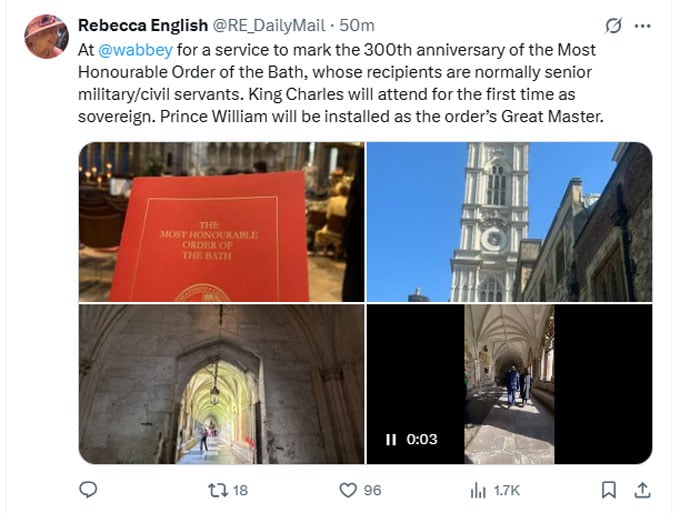Repost this tweet with retweet icon
Image resolution: width=700 pixels, height=513 pixels.
pos(218,490)
